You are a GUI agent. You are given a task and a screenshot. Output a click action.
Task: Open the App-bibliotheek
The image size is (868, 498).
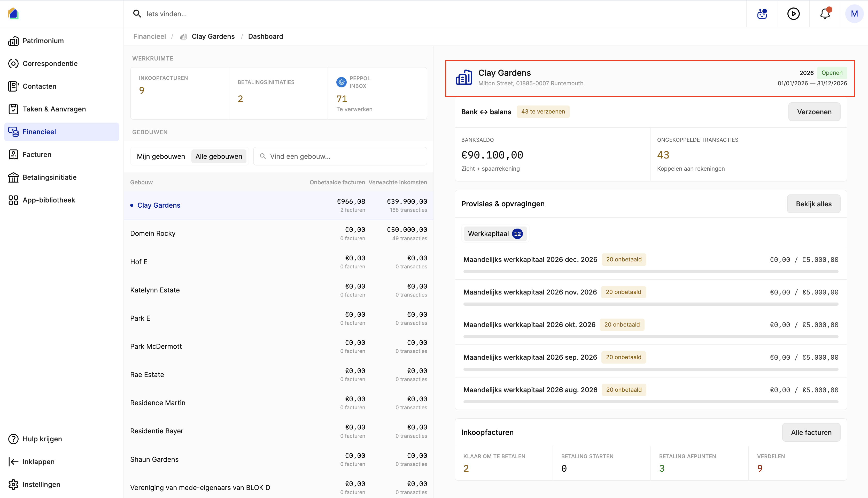(x=61, y=200)
